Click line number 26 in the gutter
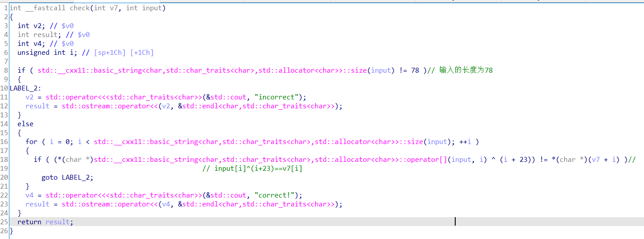 coord(4,231)
